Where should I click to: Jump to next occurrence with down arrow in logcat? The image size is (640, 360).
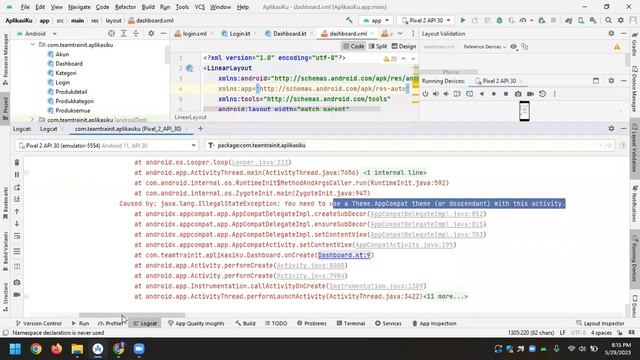pyautogui.click(x=17, y=224)
